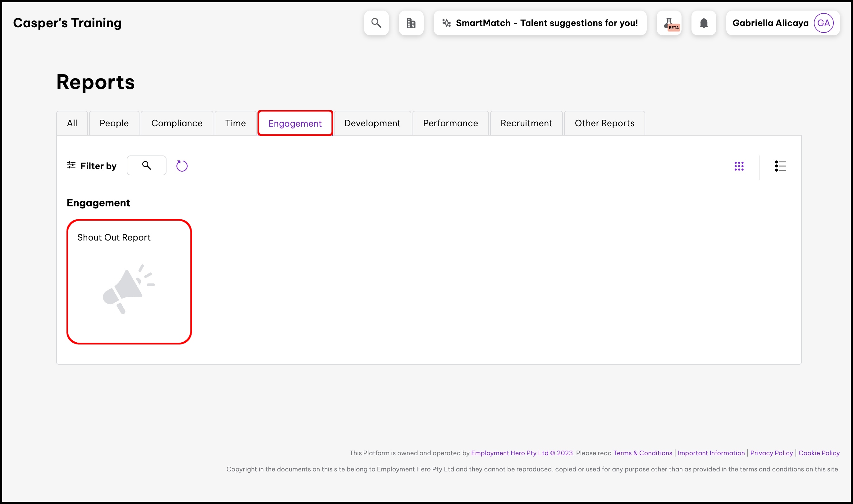
Task: Click the global search magnifier icon
Action: tap(376, 23)
